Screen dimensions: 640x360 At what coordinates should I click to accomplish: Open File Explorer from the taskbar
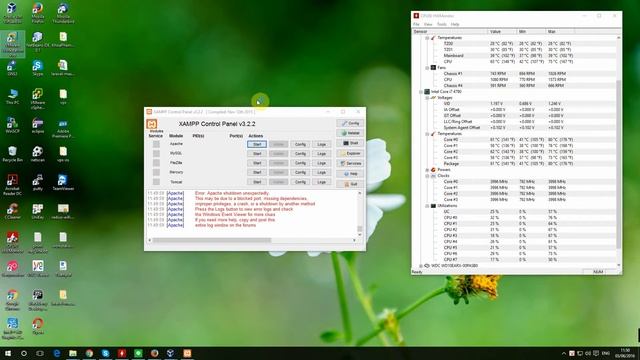(x=73, y=353)
